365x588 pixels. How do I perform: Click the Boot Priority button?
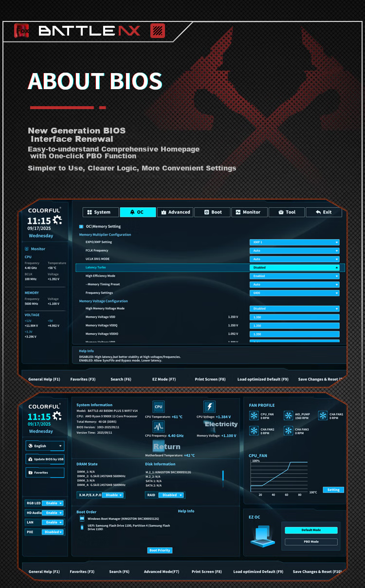point(160,550)
